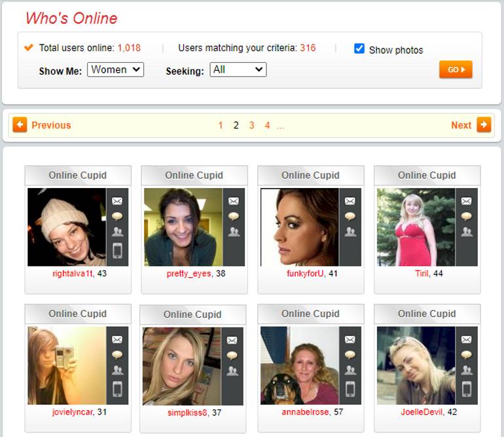Image resolution: width=504 pixels, height=437 pixels.
Task: Go to results page 1
Action: (x=221, y=125)
